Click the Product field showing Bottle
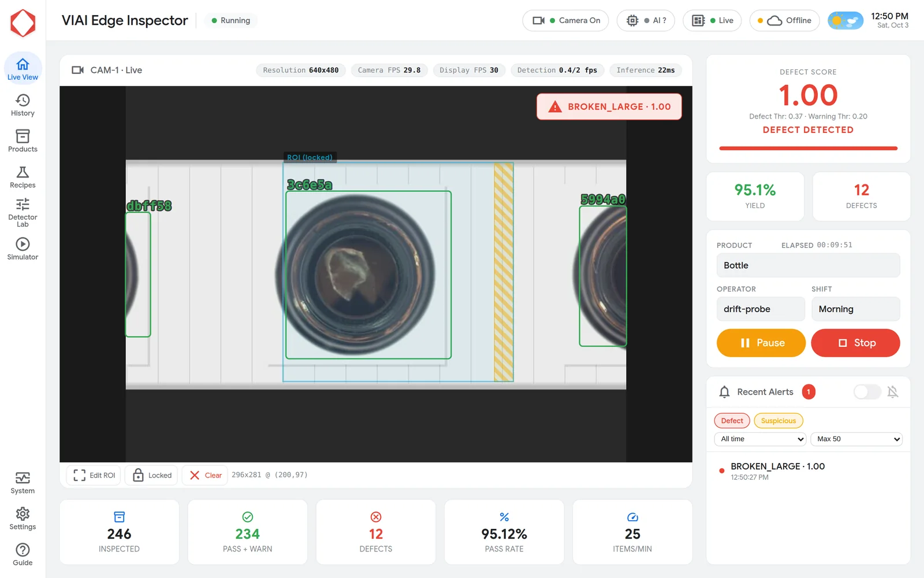Viewport: 924px width, 578px height. pyautogui.click(x=808, y=265)
